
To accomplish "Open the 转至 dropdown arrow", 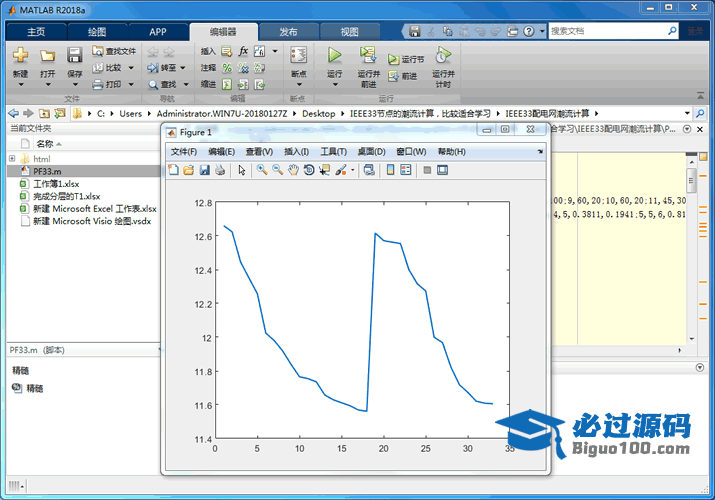I will [183, 68].
